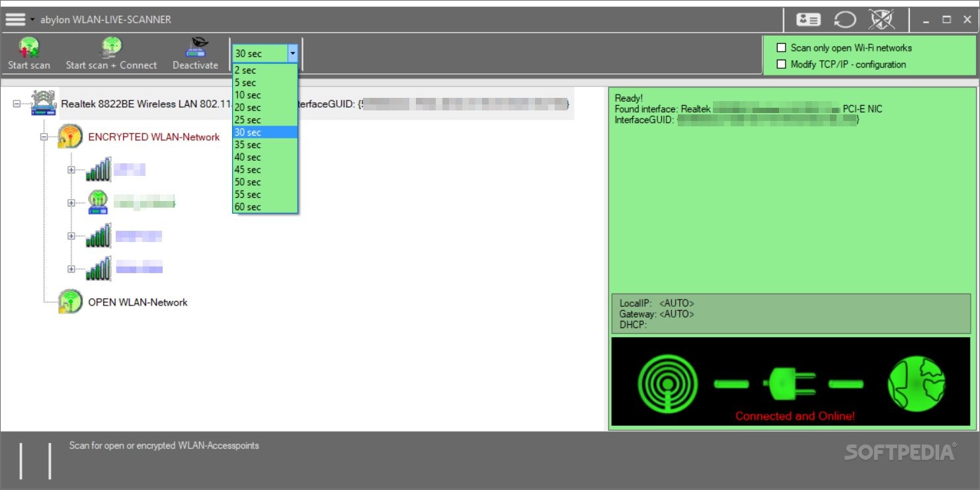Click the Deactivate adapter icon
The image size is (980, 490).
tap(196, 48)
